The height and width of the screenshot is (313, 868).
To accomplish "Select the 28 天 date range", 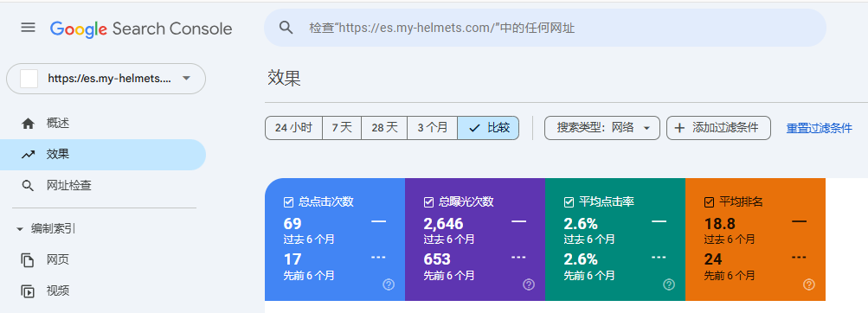I will click(x=384, y=128).
